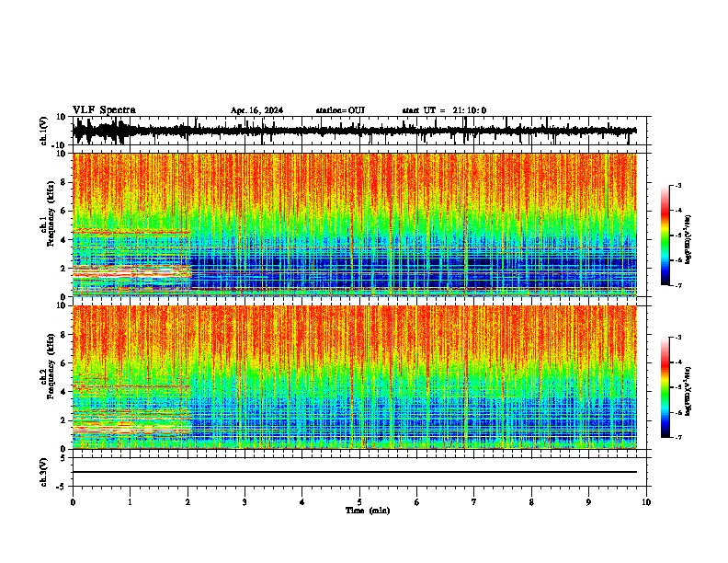Click tick label "1" on Time axis

tap(130, 502)
